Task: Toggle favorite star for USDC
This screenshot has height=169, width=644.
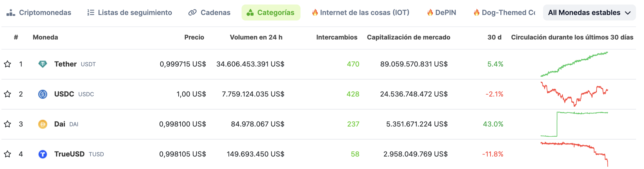Action: pyautogui.click(x=7, y=94)
